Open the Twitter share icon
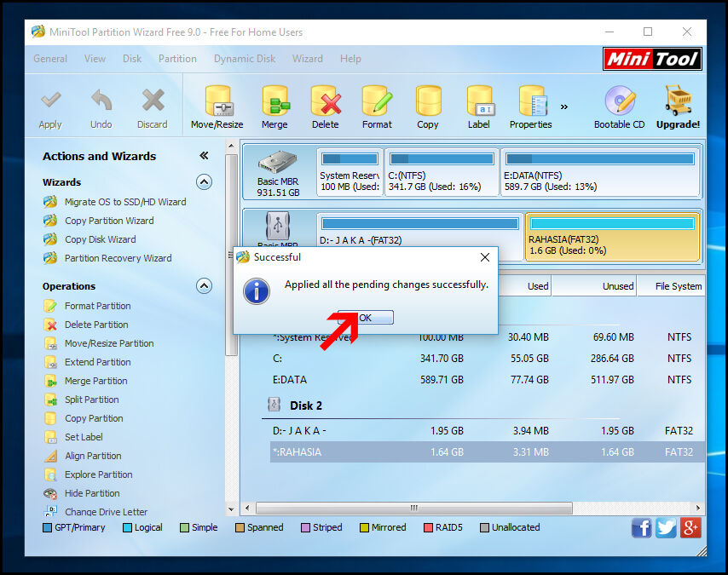This screenshot has height=575, width=728. [666, 528]
